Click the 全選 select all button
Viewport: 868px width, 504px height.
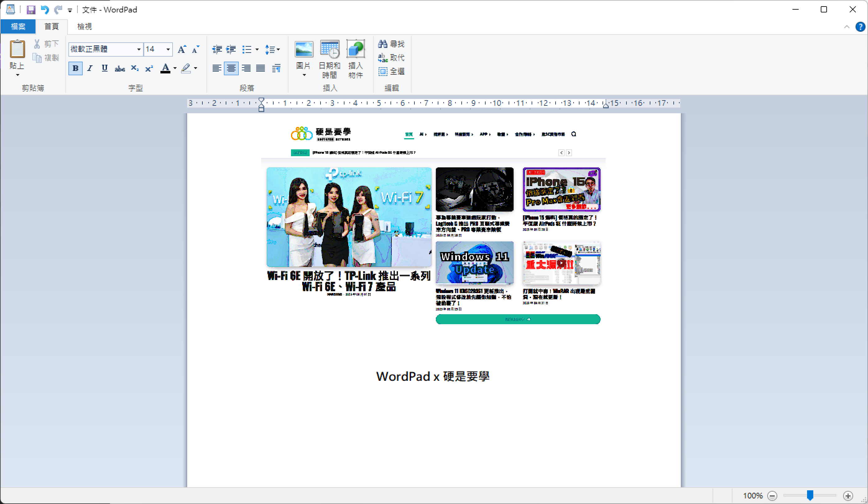click(391, 71)
